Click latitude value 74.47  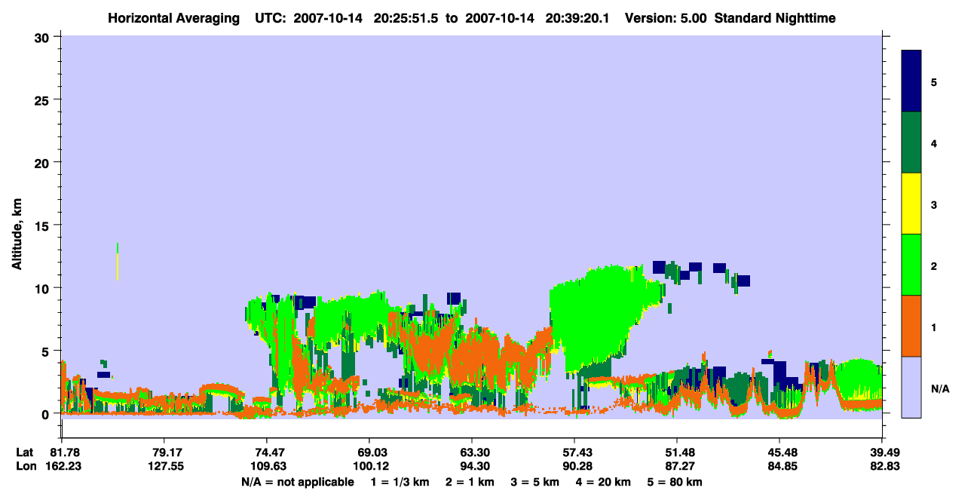267,452
